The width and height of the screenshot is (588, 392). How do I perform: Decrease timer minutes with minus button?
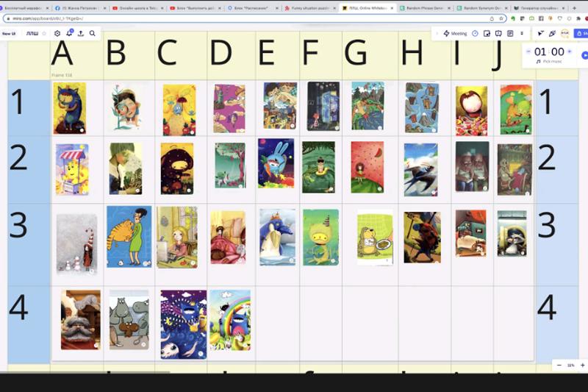(528, 51)
